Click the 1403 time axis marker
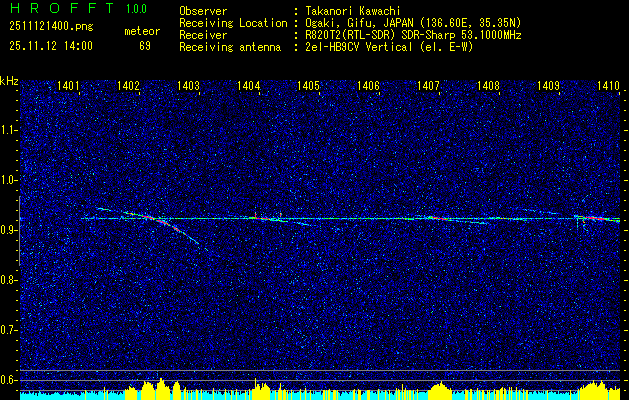Viewport: 629px width, 400px height. (188, 85)
